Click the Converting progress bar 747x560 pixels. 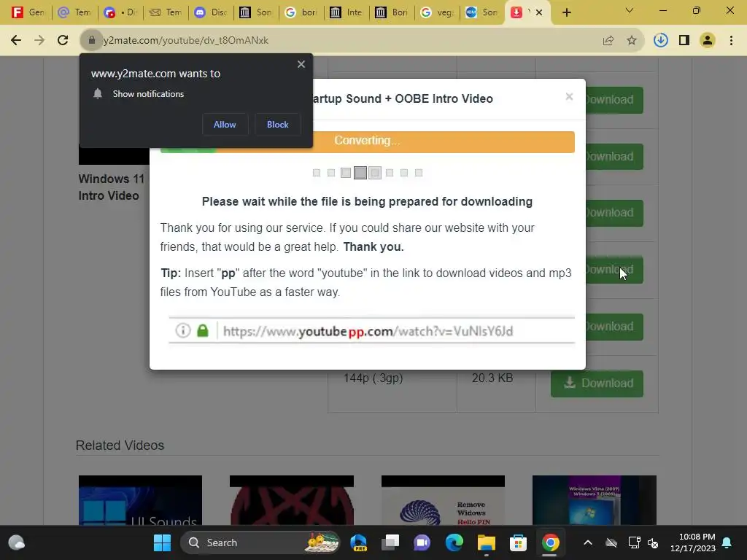(x=368, y=142)
